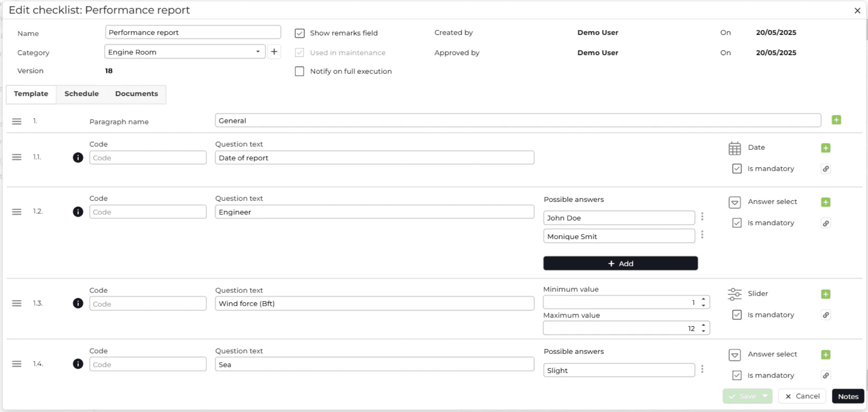
Task: Click green plus next to General paragraph
Action: (x=836, y=120)
